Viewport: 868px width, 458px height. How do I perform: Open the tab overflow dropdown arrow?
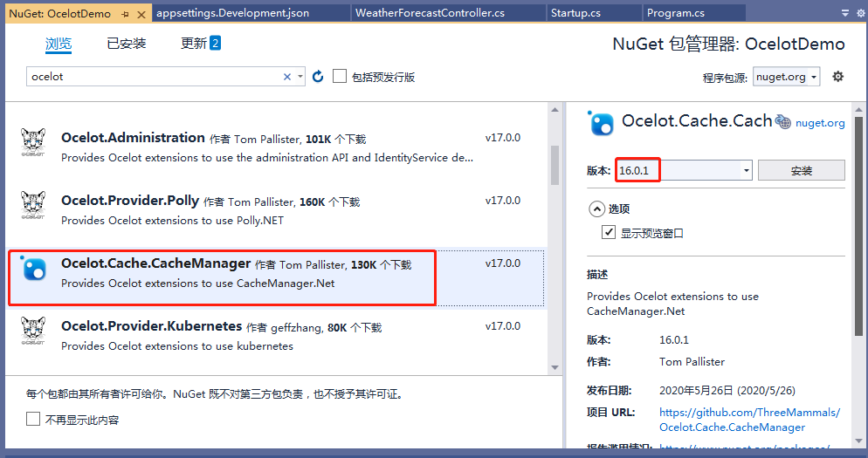[x=844, y=13]
